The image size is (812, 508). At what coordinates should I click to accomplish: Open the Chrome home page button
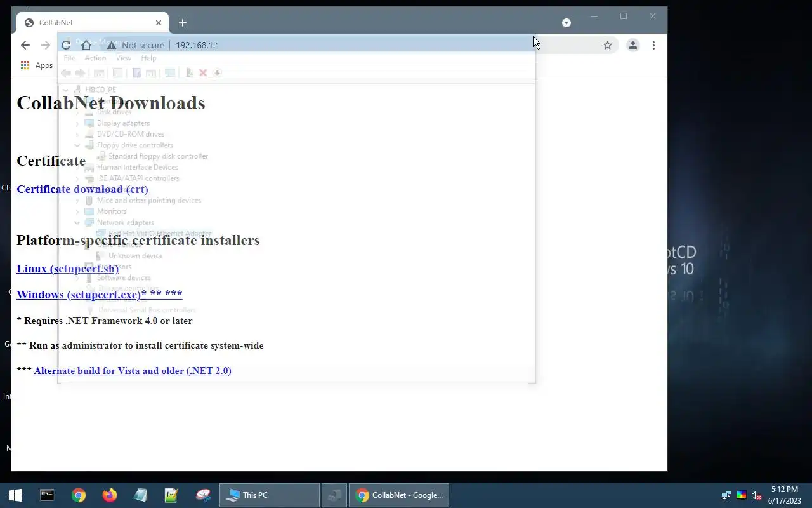point(86,45)
